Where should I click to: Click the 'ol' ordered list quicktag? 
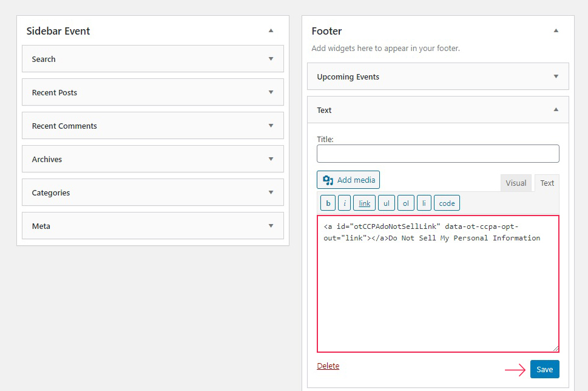[406, 203]
